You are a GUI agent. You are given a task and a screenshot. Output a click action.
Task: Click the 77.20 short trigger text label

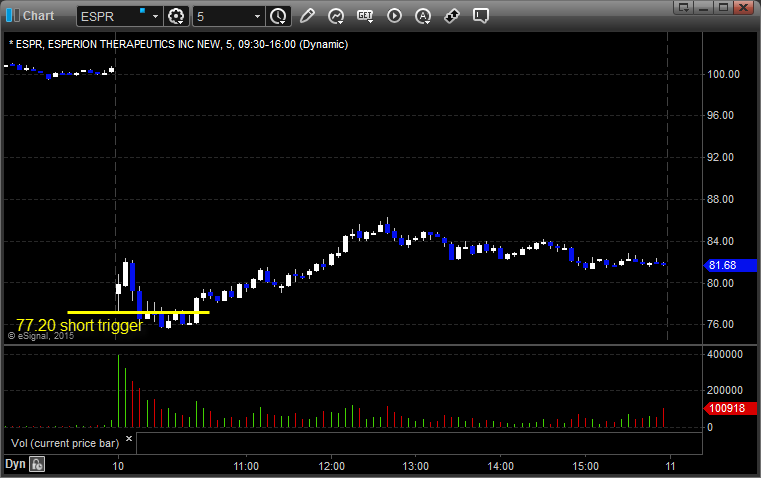tap(79, 326)
